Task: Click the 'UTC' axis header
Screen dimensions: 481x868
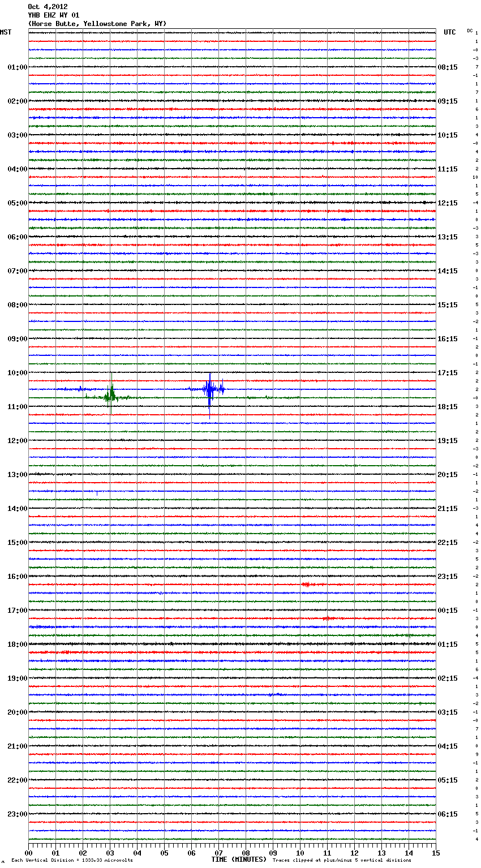Action: 450,32
